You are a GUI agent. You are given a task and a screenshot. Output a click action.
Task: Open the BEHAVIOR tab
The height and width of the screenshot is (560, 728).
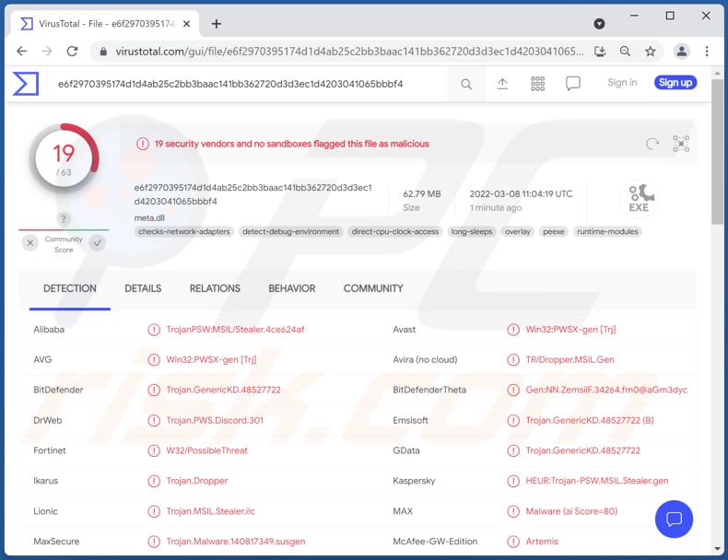click(292, 288)
